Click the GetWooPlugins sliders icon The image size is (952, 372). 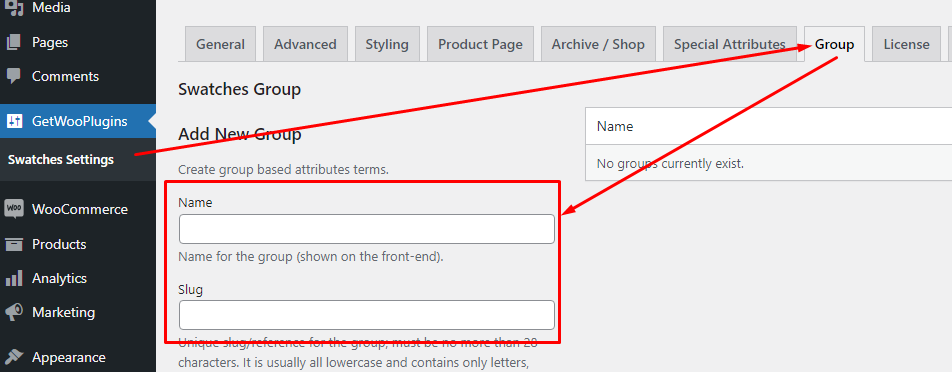tap(14, 121)
